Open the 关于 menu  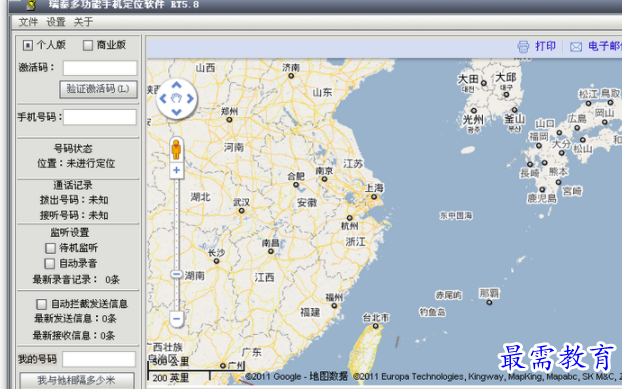pos(83,22)
